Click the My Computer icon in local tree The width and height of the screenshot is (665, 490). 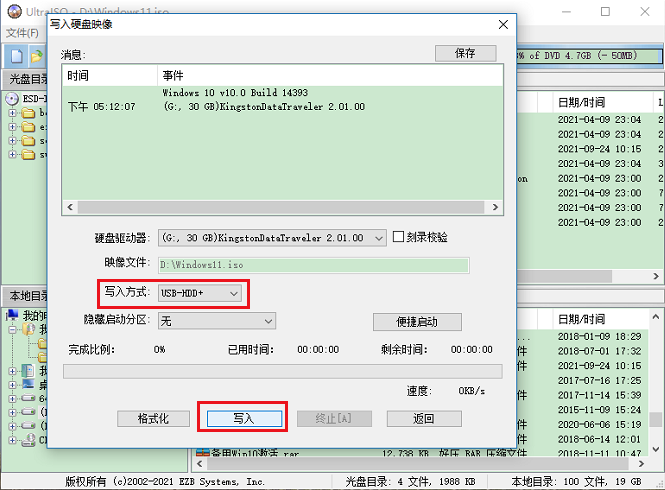[13, 315]
